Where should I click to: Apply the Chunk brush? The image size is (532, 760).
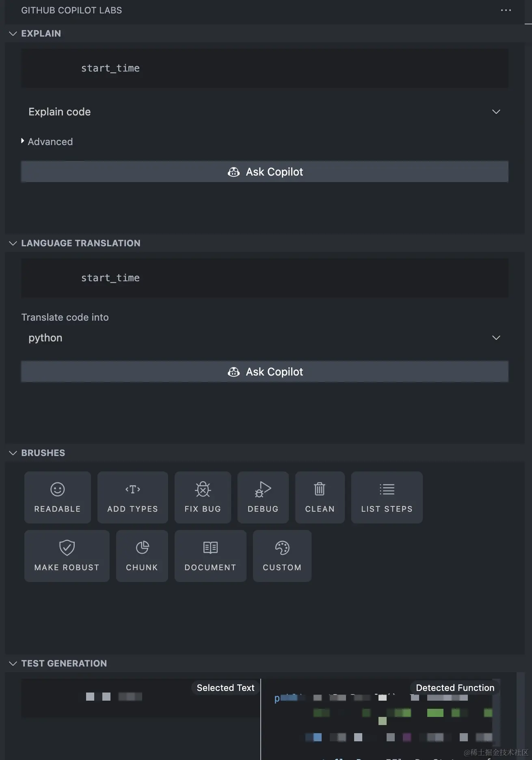[142, 556]
